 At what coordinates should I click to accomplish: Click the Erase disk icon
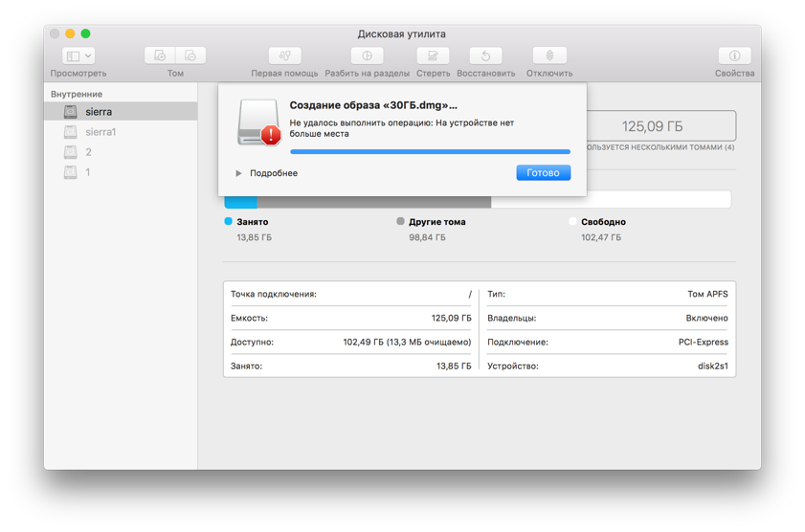click(433, 55)
